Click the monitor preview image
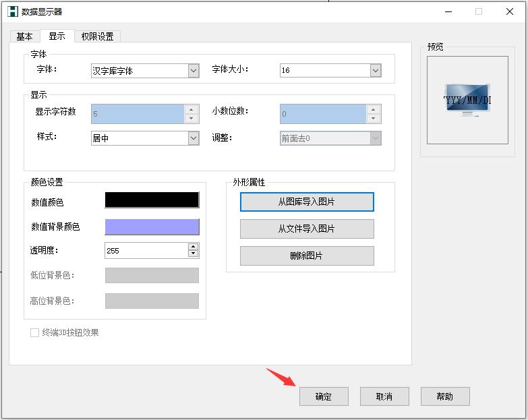Viewport: 528px width, 420px height. click(467, 100)
